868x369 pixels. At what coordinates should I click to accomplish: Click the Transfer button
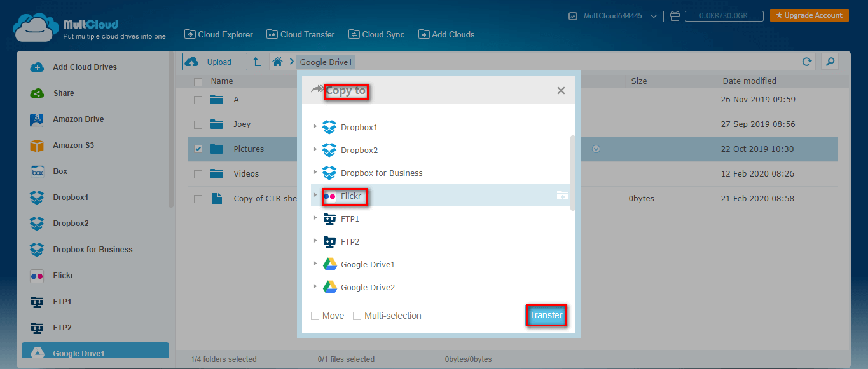546,316
